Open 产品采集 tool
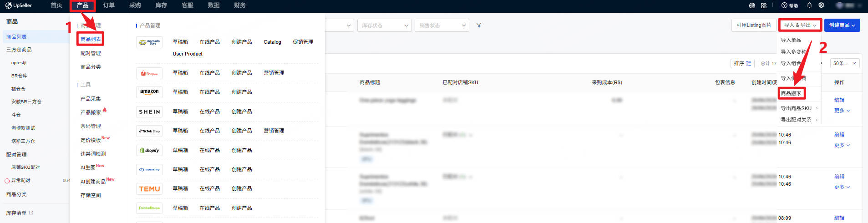Screen dimensions: 868x223 tap(91, 99)
